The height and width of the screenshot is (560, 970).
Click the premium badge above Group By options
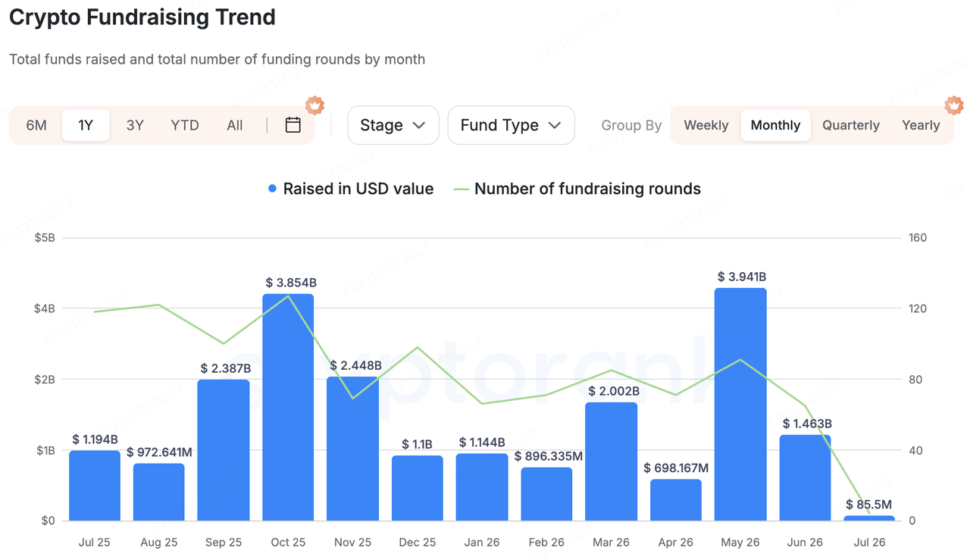954,106
